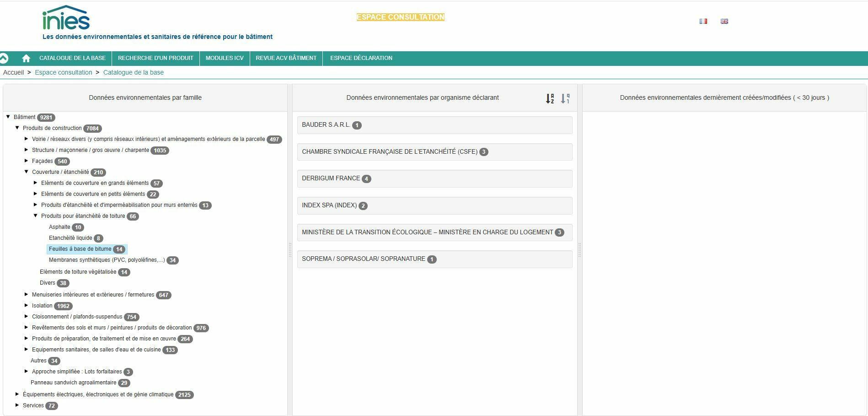The width and height of the screenshot is (868, 416).
Task: Expand the Equipements sanitaires node
Action: [26, 349]
